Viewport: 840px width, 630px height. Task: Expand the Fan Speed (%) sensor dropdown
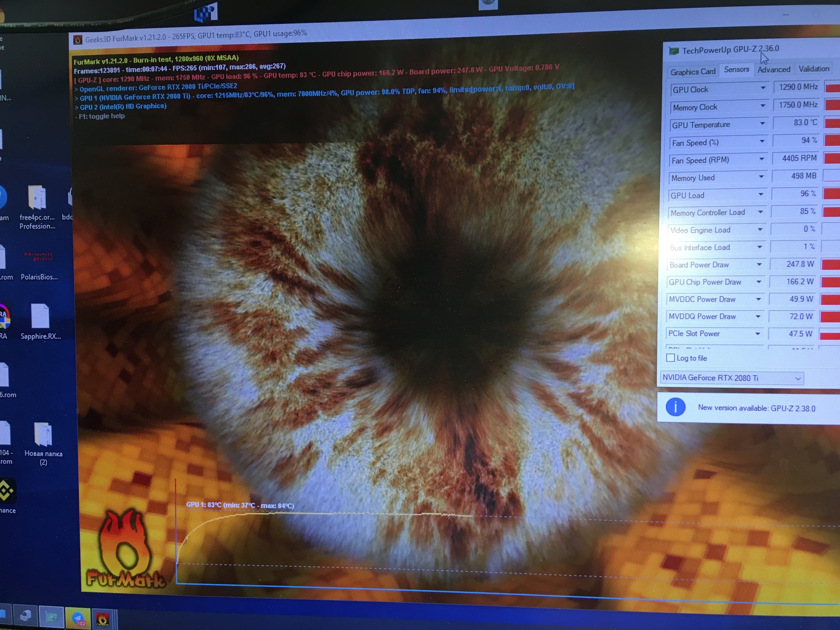pos(762,142)
